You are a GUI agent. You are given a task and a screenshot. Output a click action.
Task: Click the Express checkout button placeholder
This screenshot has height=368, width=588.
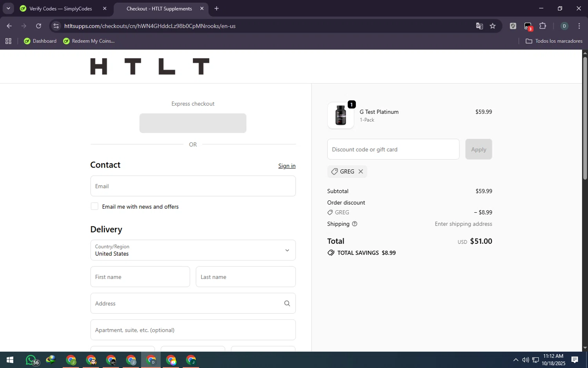click(x=193, y=123)
